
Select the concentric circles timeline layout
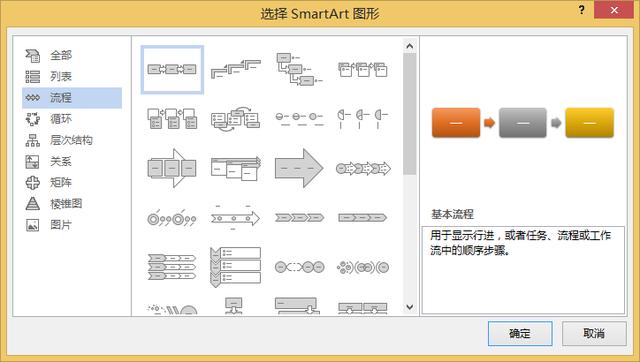click(x=172, y=218)
